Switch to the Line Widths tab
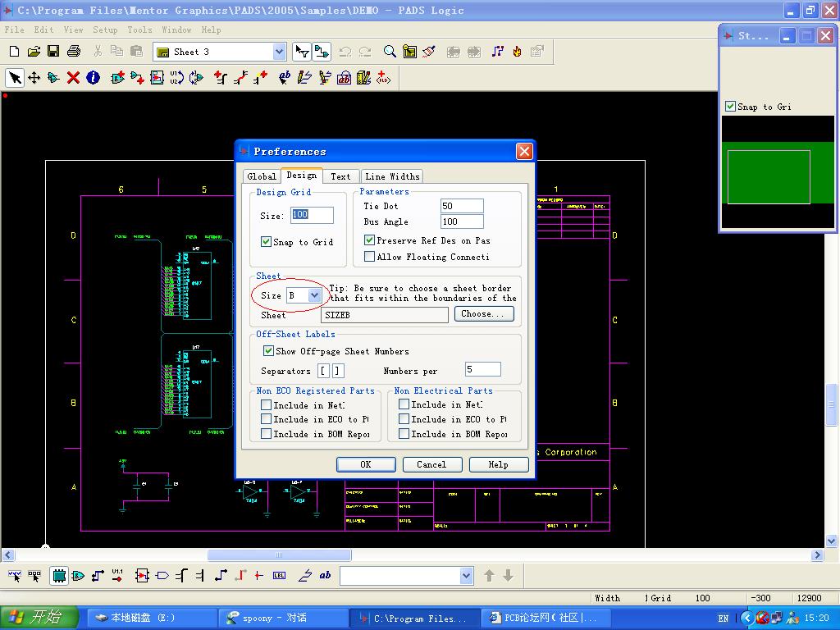 (392, 176)
